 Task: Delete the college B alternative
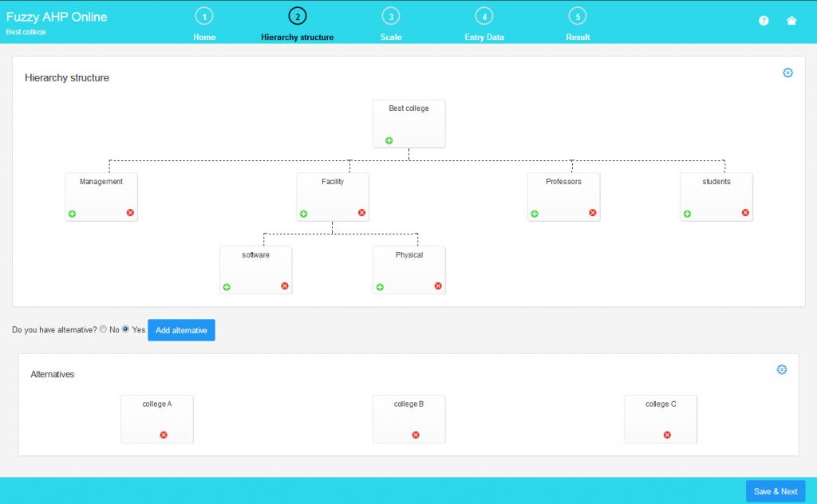(414, 435)
